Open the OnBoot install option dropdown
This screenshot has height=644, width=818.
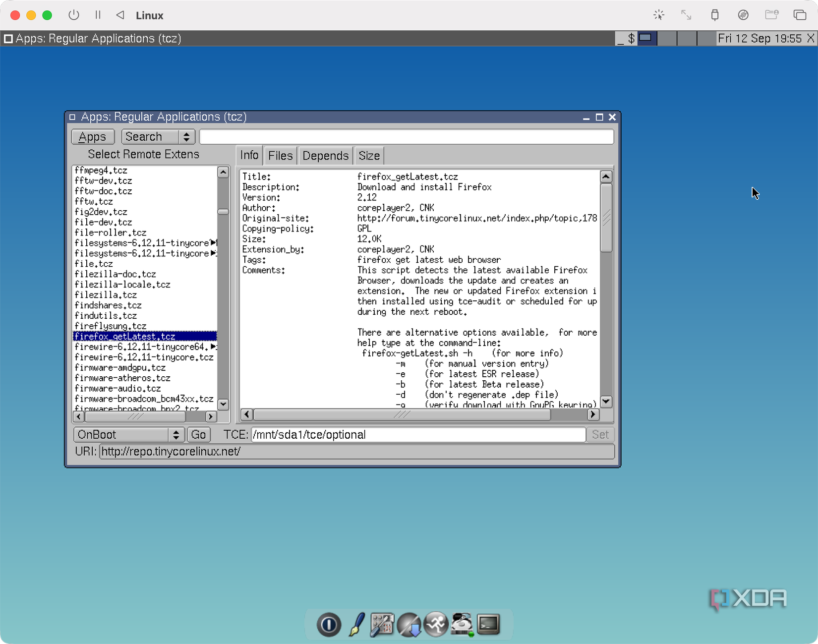click(129, 435)
